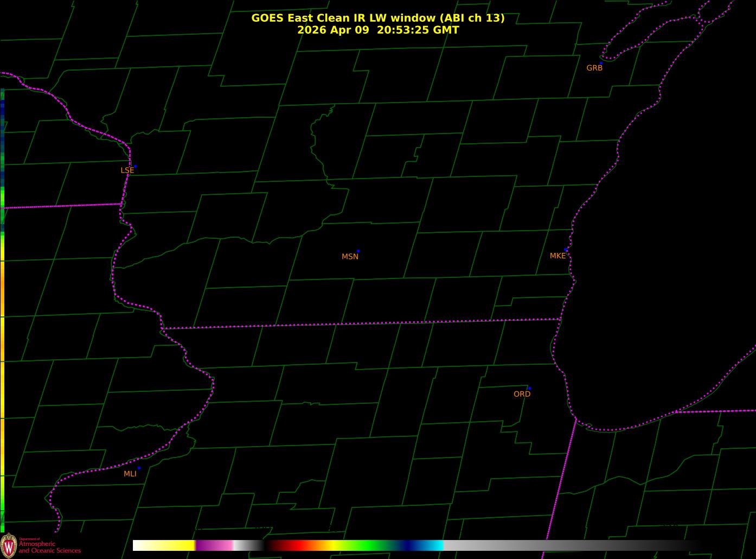Screen dimensions: 756x559
Task: Pick the bright green segment of bottom colorbar
Action: coord(369,545)
